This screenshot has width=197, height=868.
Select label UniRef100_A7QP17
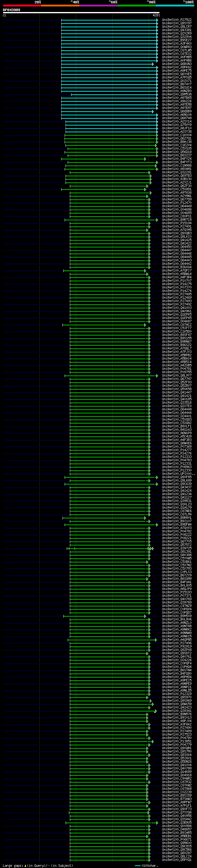click(176, 271)
